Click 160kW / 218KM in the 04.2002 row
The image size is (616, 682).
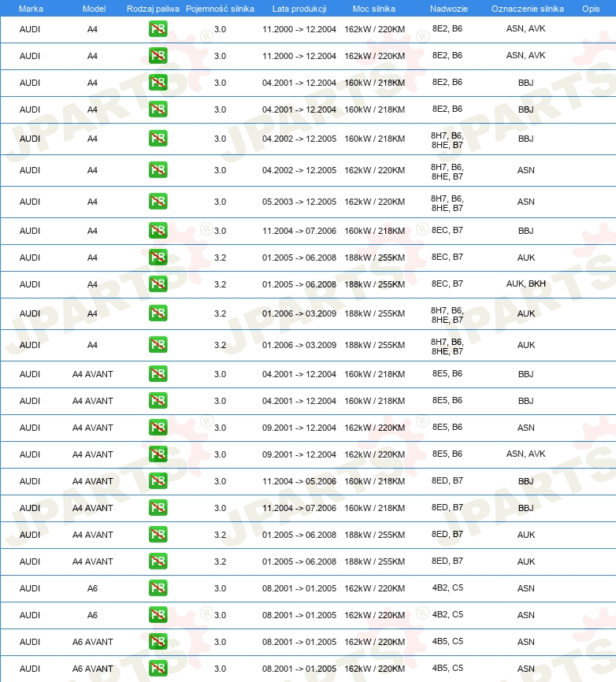click(x=374, y=139)
